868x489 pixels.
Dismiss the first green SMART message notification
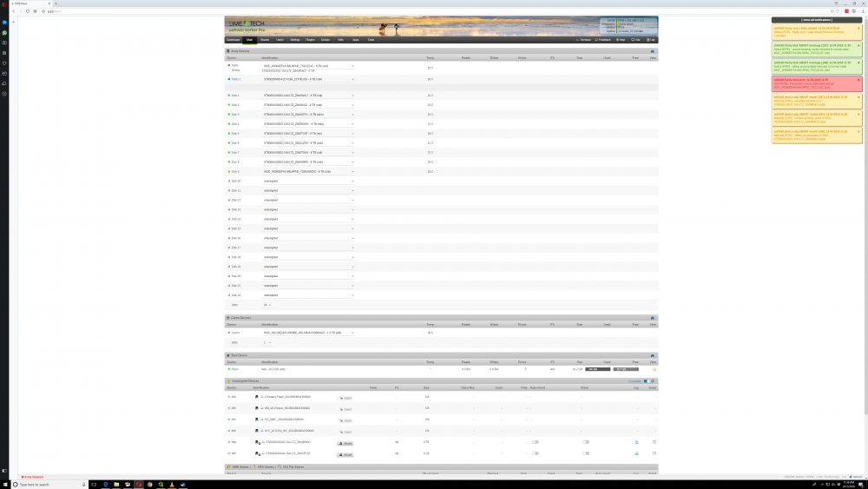[x=858, y=45]
